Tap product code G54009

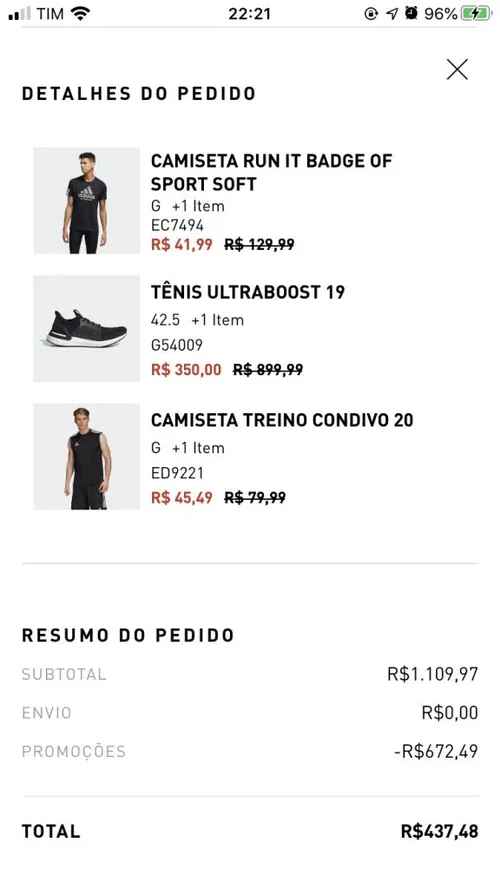coord(177,345)
